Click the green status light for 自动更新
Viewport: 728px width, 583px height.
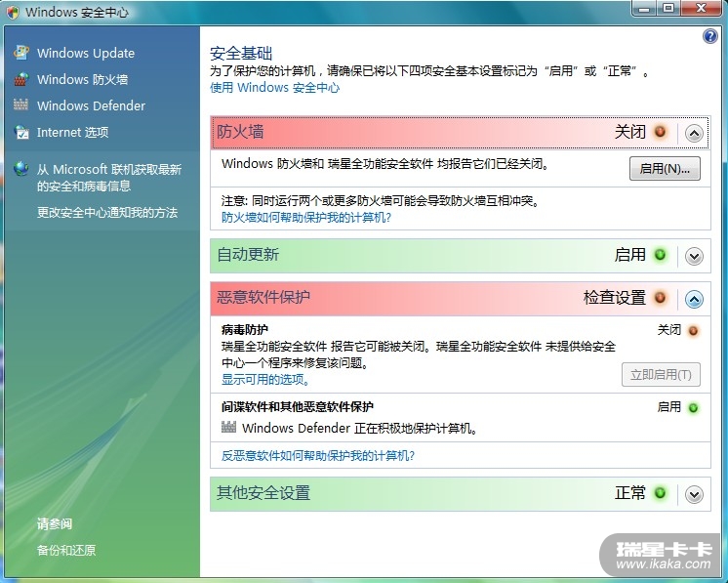pos(661,255)
